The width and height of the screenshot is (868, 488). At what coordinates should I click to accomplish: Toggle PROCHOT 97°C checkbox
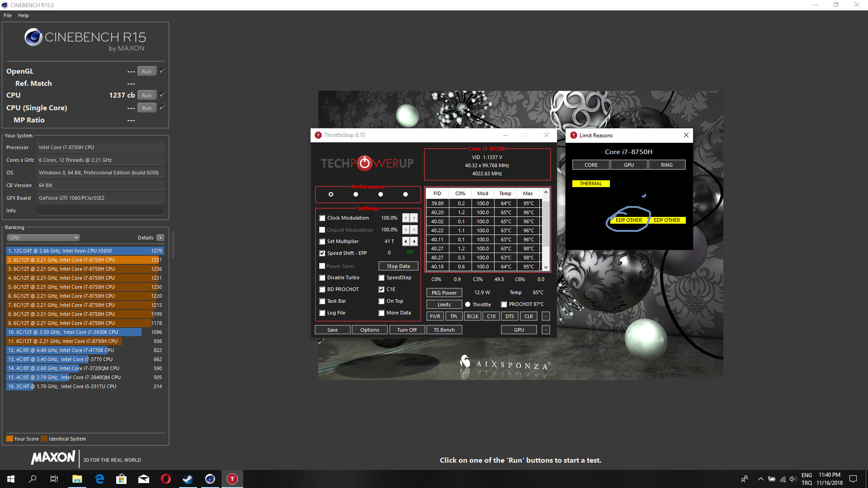(504, 305)
